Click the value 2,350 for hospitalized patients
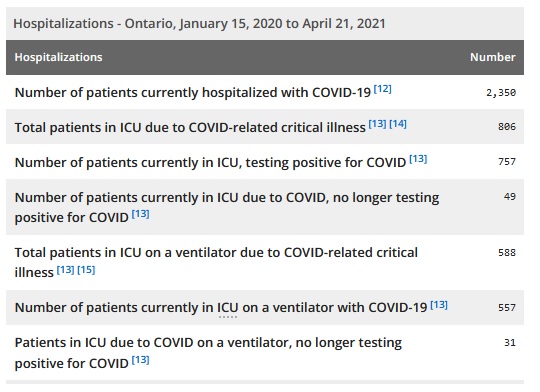The image size is (540, 392). 501,93
